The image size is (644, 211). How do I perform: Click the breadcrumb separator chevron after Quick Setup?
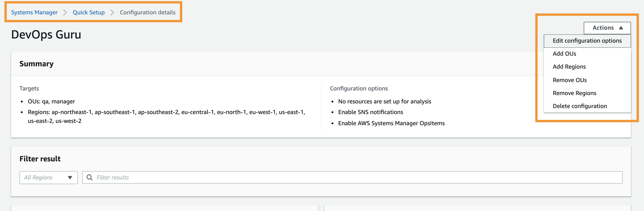112,12
